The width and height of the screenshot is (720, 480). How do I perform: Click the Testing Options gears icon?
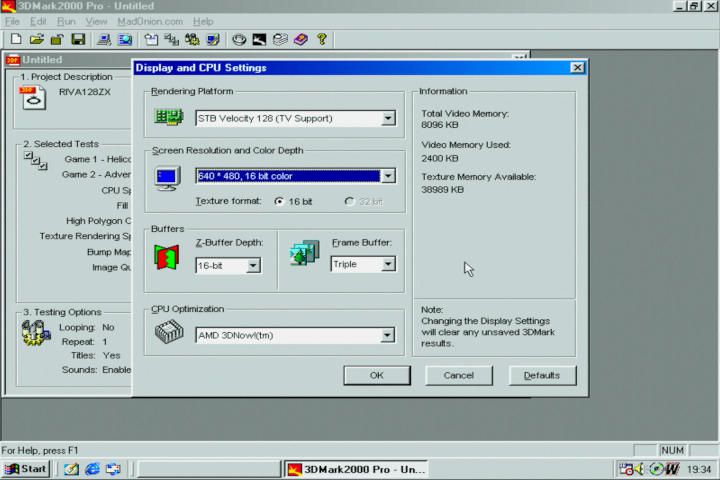36,333
